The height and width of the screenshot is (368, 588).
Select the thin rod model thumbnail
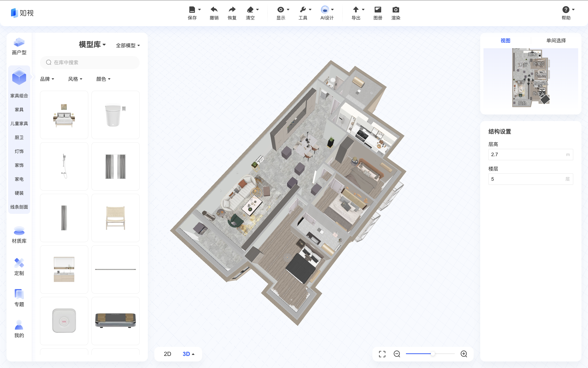(x=115, y=269)
